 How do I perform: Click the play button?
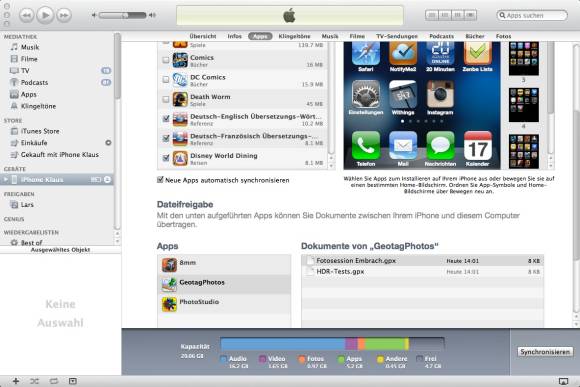click(45, 15)
